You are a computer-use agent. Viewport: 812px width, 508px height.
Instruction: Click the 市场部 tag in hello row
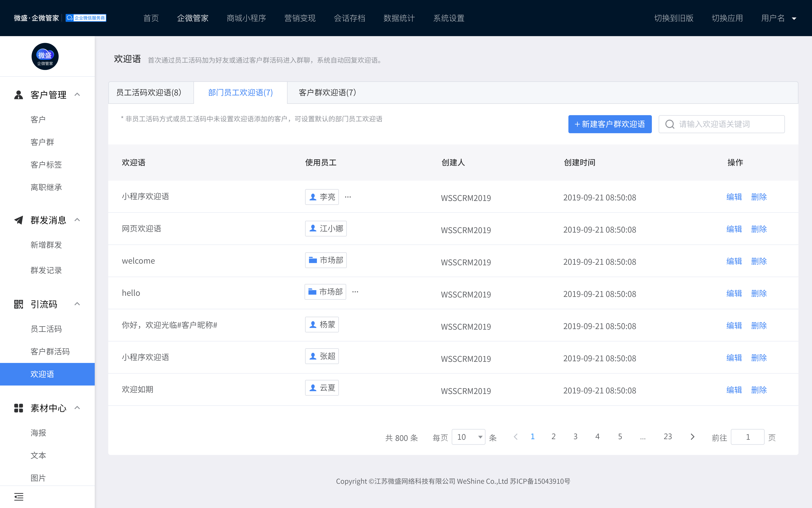(325, 292)
